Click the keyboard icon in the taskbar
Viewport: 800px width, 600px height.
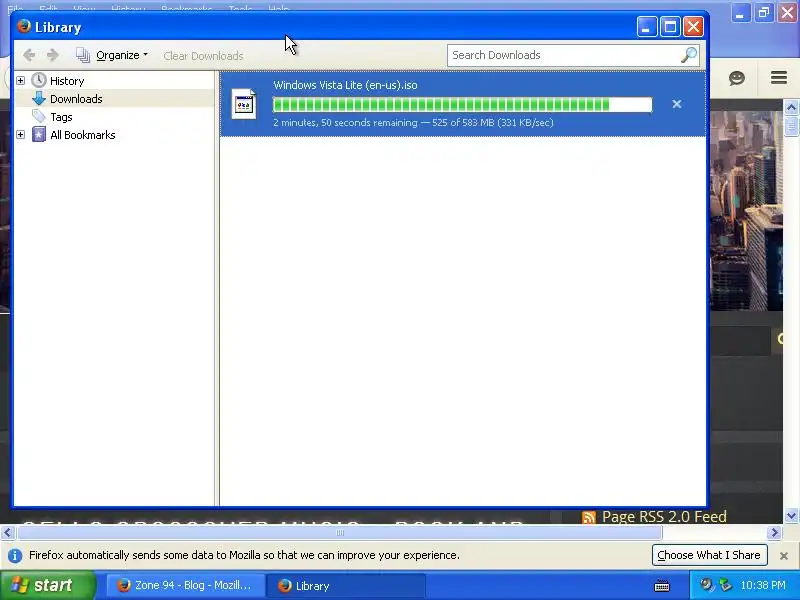pyautogui.click(x=662, y=586)
